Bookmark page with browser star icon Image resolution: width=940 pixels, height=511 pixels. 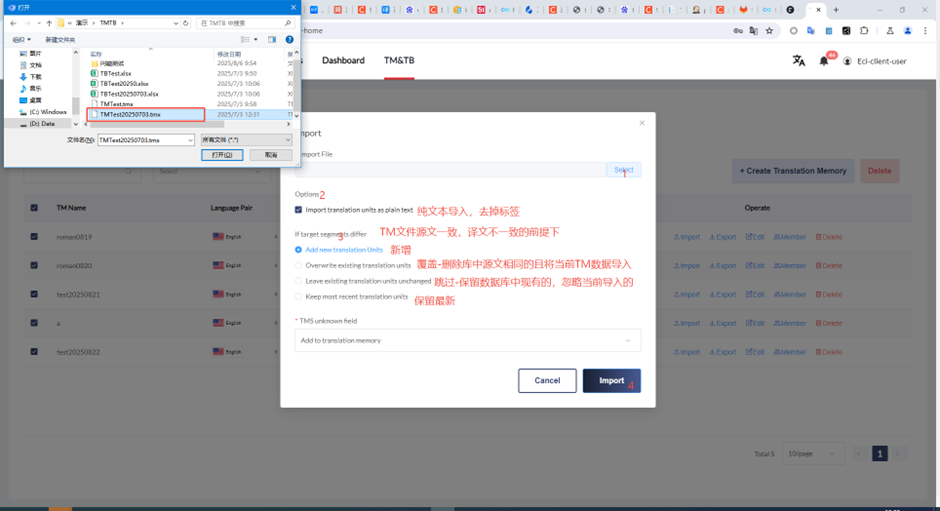coord(769,31)
